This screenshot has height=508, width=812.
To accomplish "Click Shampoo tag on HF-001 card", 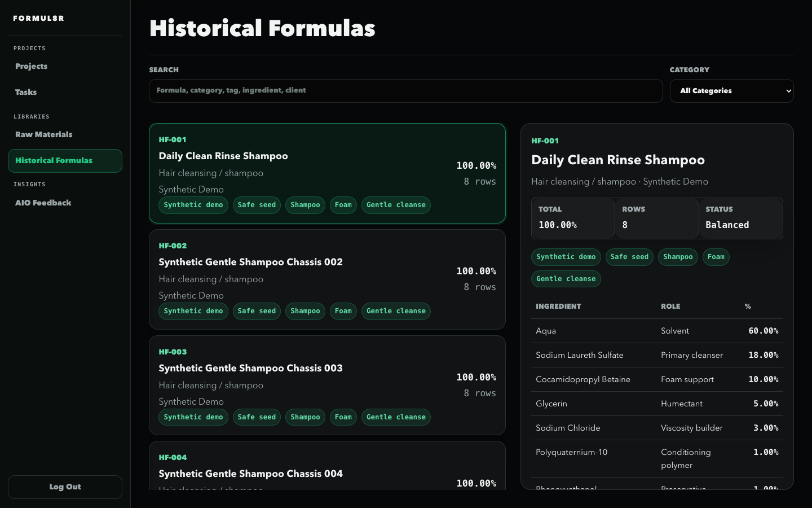I will [x=305, y=205].
